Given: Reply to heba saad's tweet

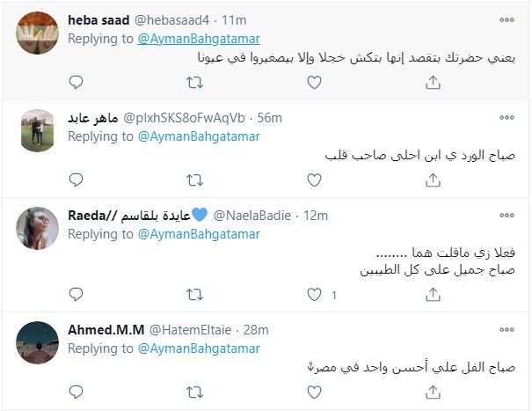Looking at the screenshot, I should [76, 82].
